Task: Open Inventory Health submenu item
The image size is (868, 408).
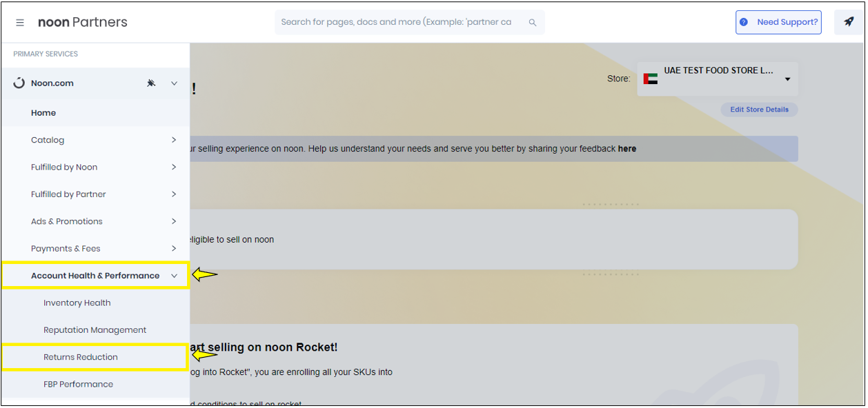Action: pos(95,303)
